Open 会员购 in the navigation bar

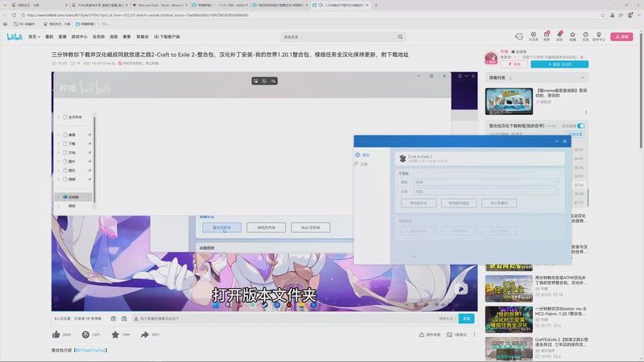(98, 37)
